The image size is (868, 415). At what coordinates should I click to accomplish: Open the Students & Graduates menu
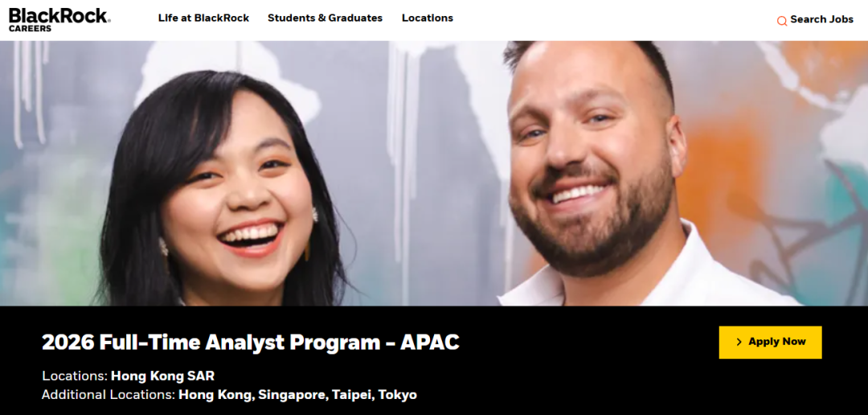(x=325, y=18)
